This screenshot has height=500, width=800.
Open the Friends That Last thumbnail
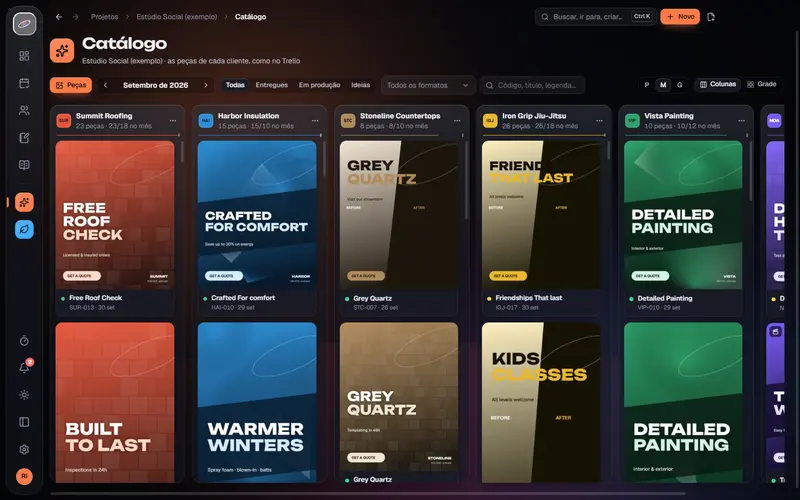tap(541, 215)
